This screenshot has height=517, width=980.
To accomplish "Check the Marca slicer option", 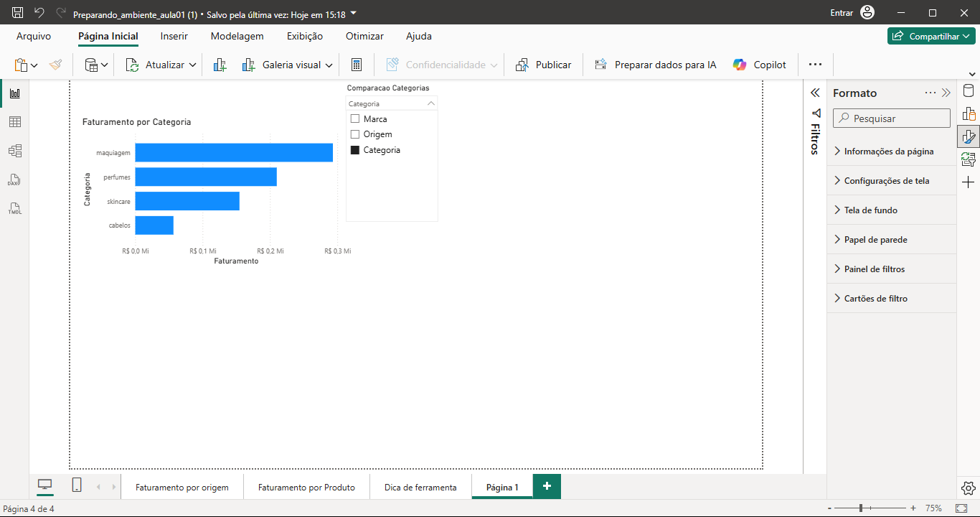I will (355, 119).
